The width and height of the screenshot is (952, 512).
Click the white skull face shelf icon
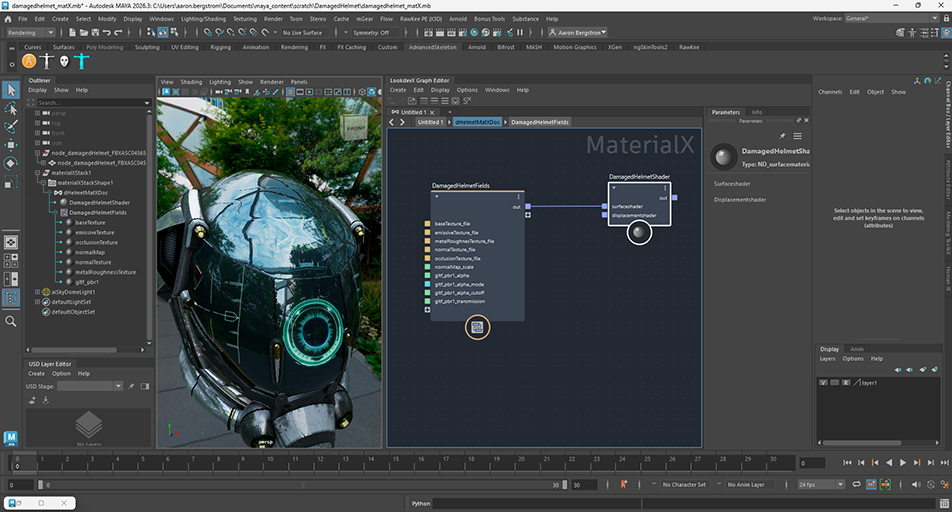pos(64,61)
